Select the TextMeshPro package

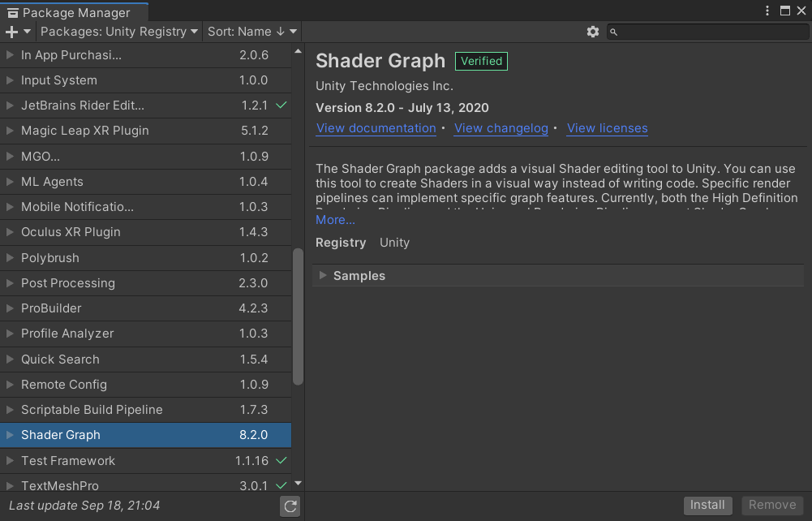[145, 484]
